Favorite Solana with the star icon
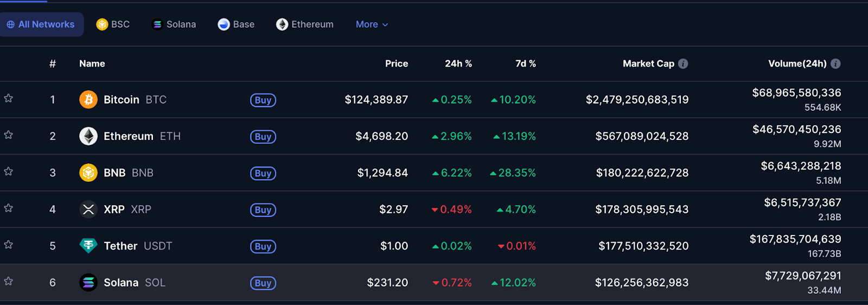The height and width of the screenshot is (305, 868). (9, 282)
